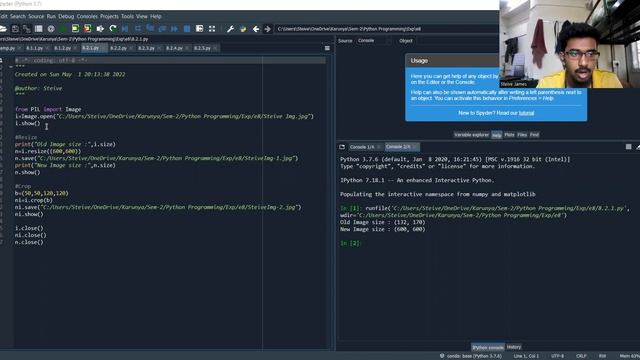The width and height of the screenshot is (640, 360).
Task: Open the Run menu
Action: [x=51, y=16]
